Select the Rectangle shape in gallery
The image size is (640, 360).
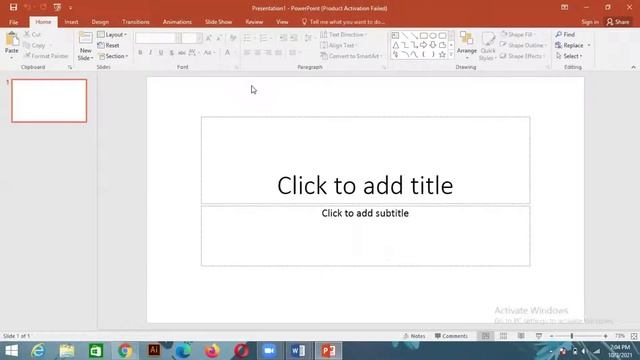(424, 36)
